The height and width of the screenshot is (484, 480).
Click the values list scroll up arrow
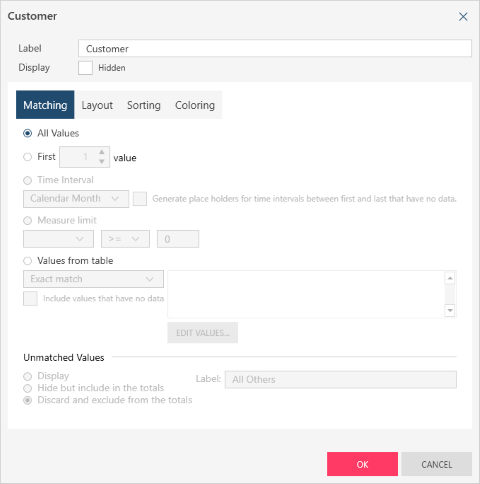(x=450, y=278)
